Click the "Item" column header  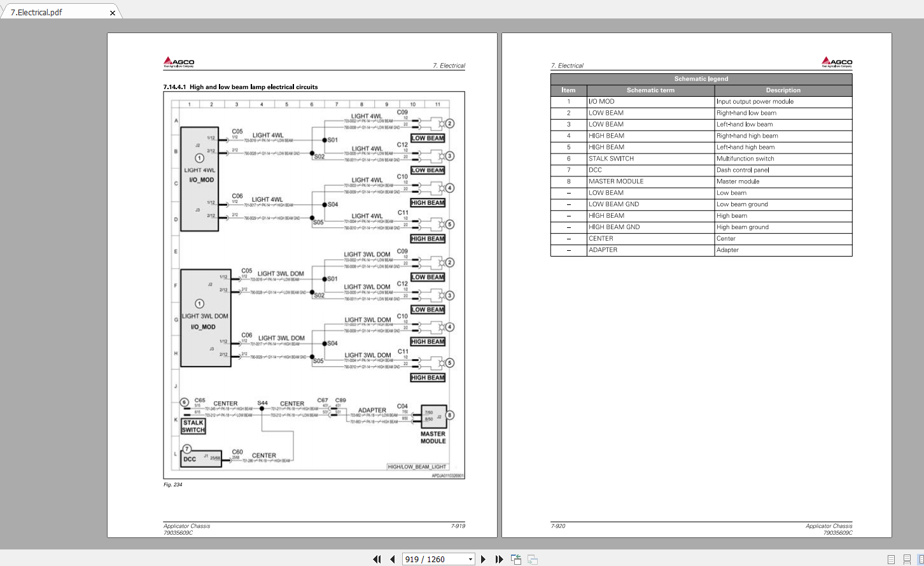[x=569, y=90]
